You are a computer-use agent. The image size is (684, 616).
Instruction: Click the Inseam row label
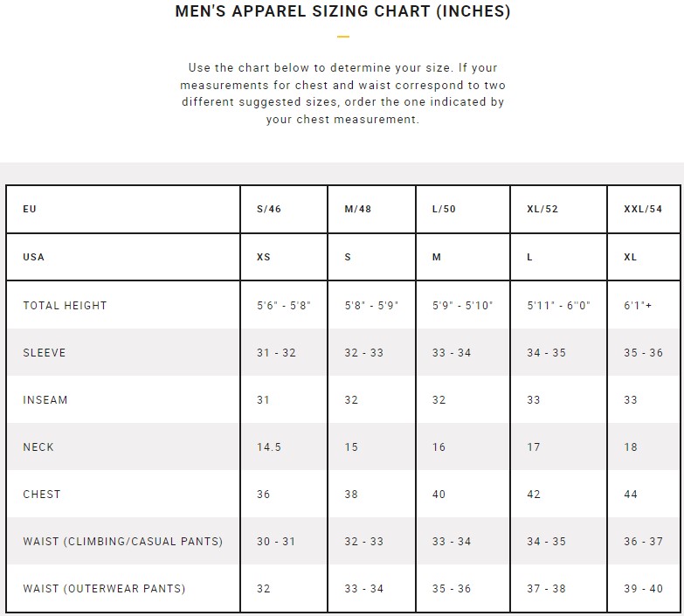(45, 399)
